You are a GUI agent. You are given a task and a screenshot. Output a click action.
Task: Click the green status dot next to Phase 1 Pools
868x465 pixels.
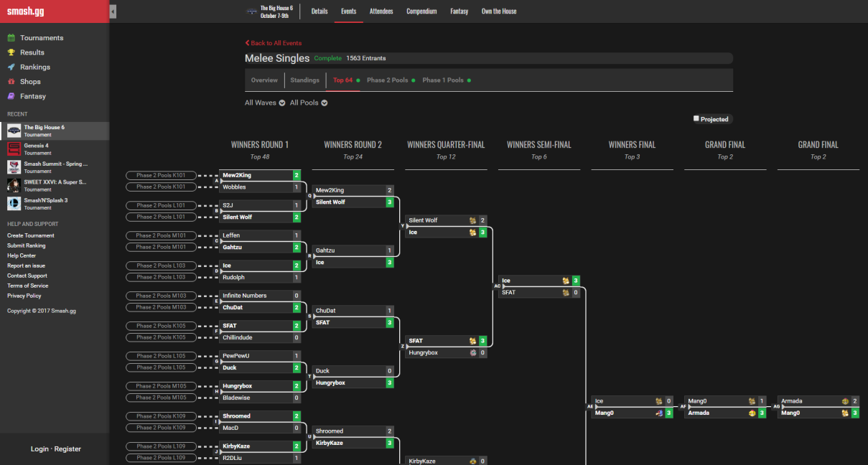[x=469, y=80]
